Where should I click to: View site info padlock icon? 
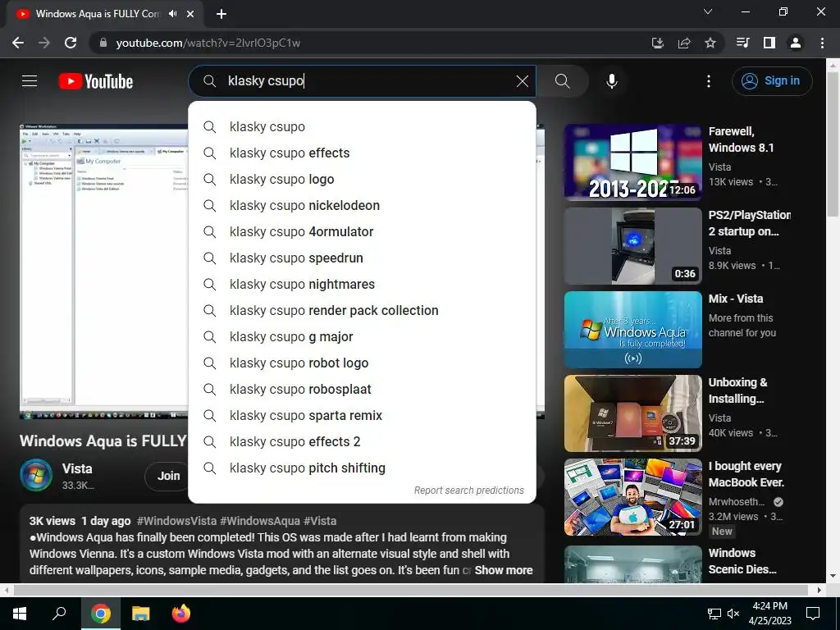(103, 43)
